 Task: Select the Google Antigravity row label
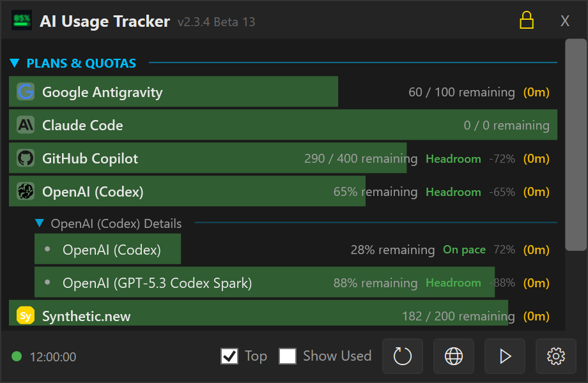[102, 92]
